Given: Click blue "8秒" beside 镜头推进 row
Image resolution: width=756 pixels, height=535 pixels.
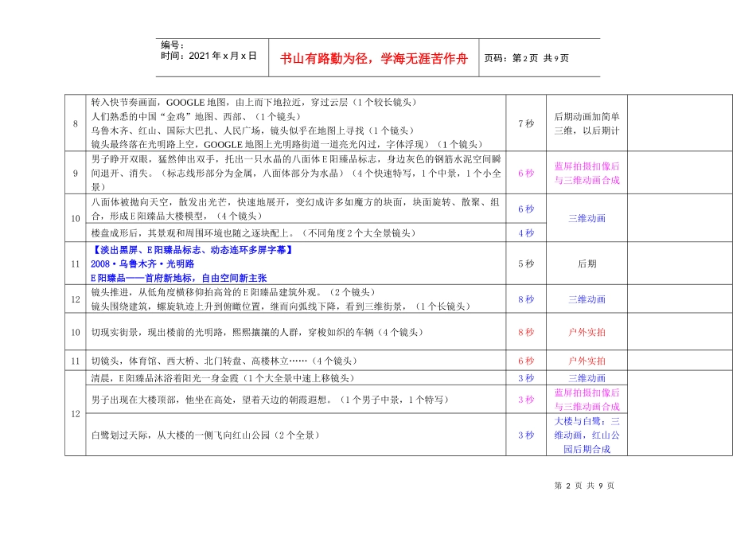Looking at the screenshot, I should click(526, 299).
